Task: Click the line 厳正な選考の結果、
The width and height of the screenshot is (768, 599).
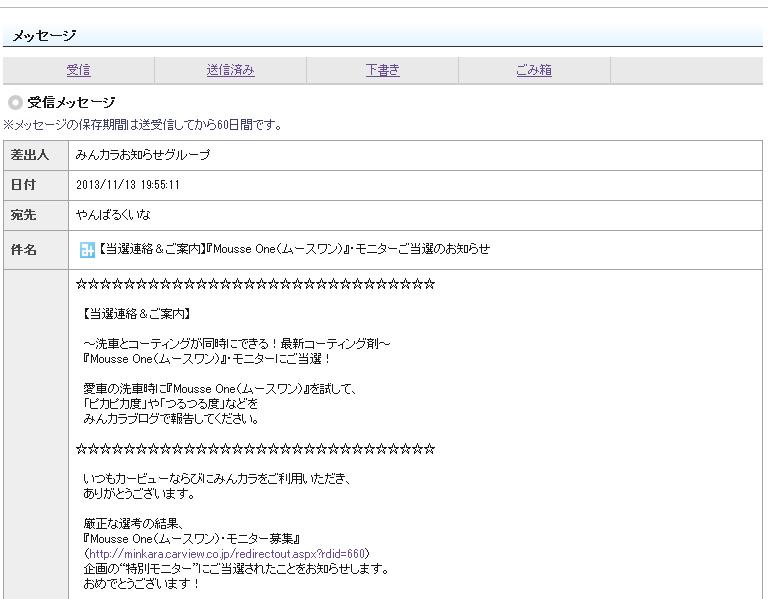Action: coord(133,524)
